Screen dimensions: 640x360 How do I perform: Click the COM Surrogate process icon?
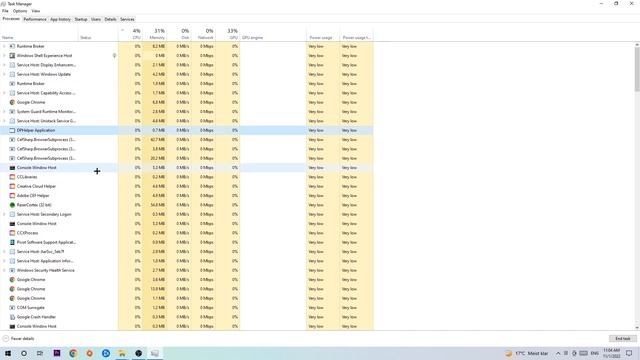12,307
